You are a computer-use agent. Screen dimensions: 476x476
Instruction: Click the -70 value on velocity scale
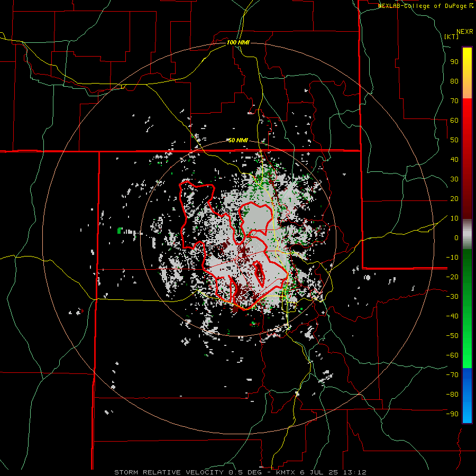(452, 375)
